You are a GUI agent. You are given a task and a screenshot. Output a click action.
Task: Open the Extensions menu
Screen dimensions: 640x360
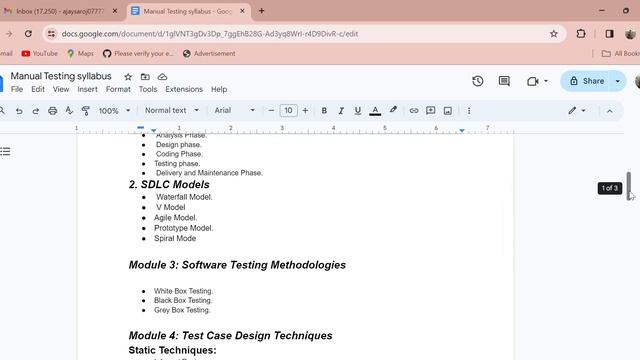pyautogui.click(x=184, y=89)
